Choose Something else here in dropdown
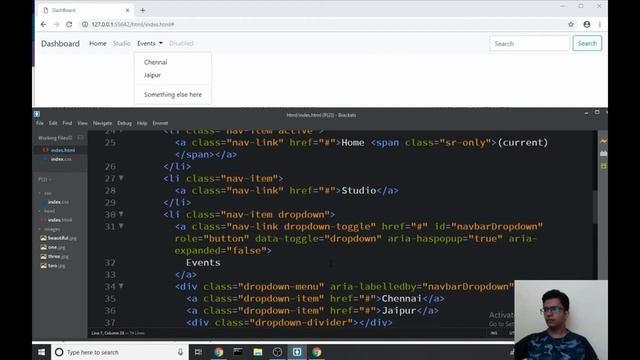The image size is (640, 360). click(x=173, y=94)
